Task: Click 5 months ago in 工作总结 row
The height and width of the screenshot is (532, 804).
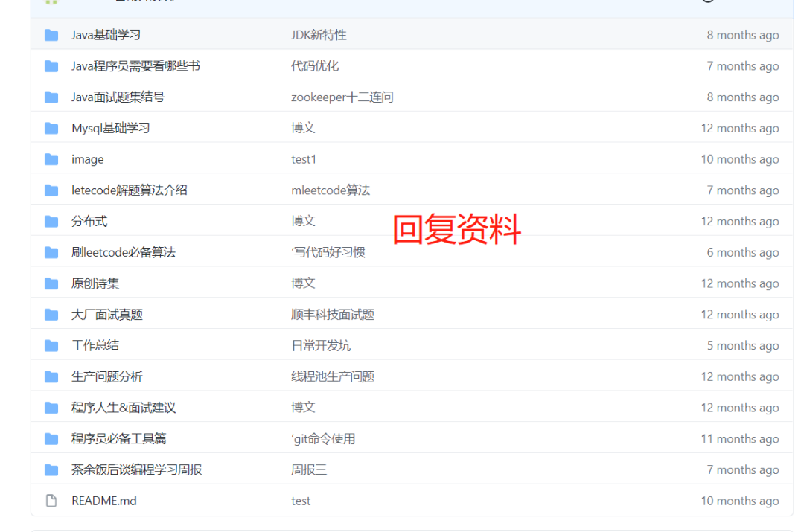Action: pos(743,345)
